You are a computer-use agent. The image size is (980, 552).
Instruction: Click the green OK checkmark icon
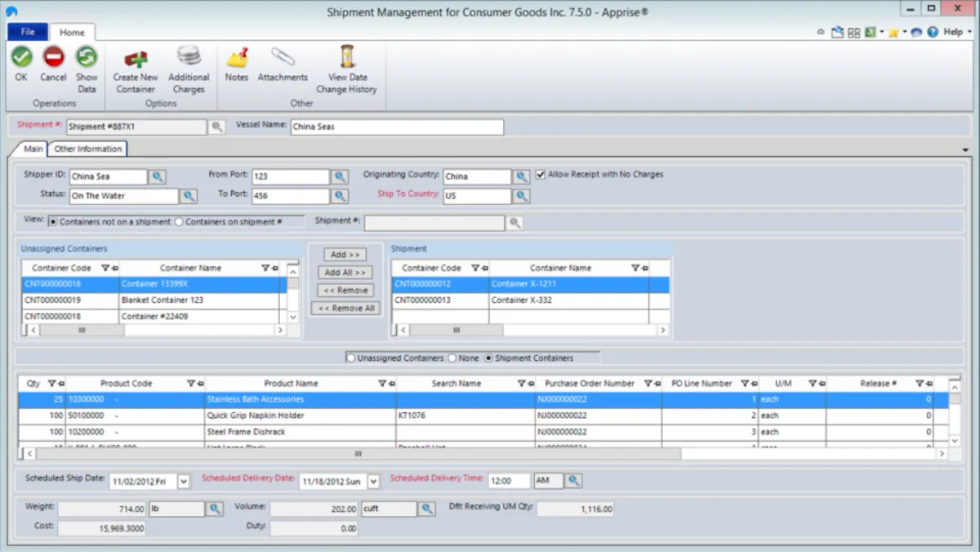click(21, 57)
